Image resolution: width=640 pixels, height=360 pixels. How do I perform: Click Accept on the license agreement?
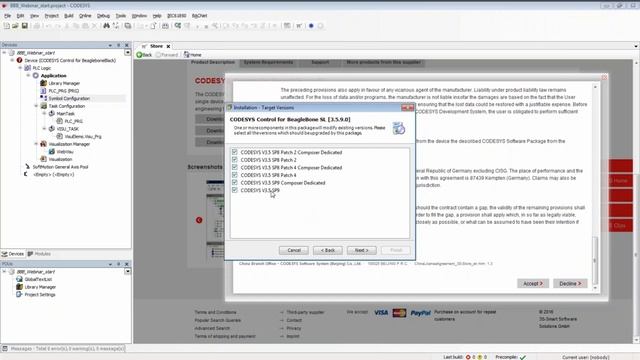pyautogui.click(x=533, y=283)
